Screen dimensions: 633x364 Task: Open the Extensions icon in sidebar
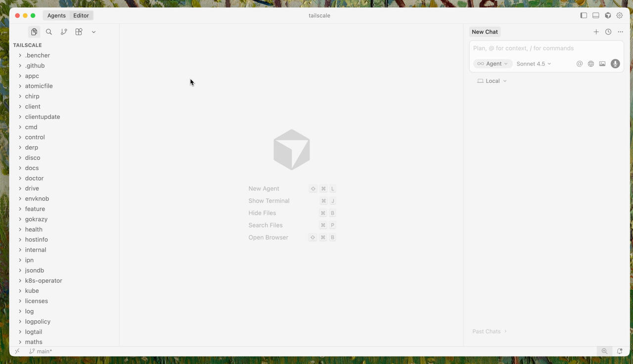pyautogui.click(x=79, y=32)
